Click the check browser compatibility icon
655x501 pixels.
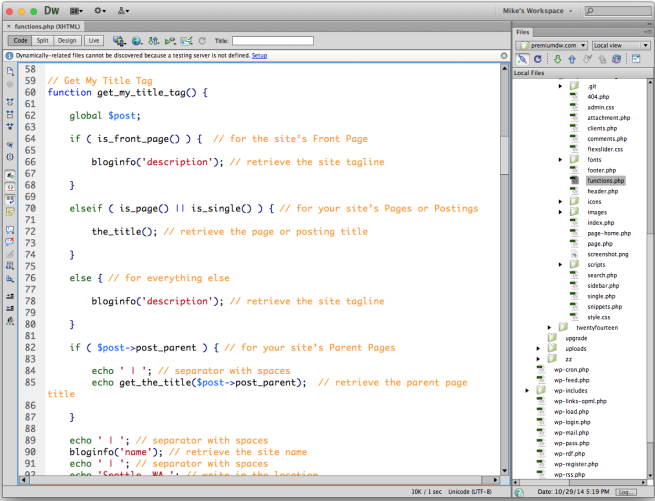186,41
